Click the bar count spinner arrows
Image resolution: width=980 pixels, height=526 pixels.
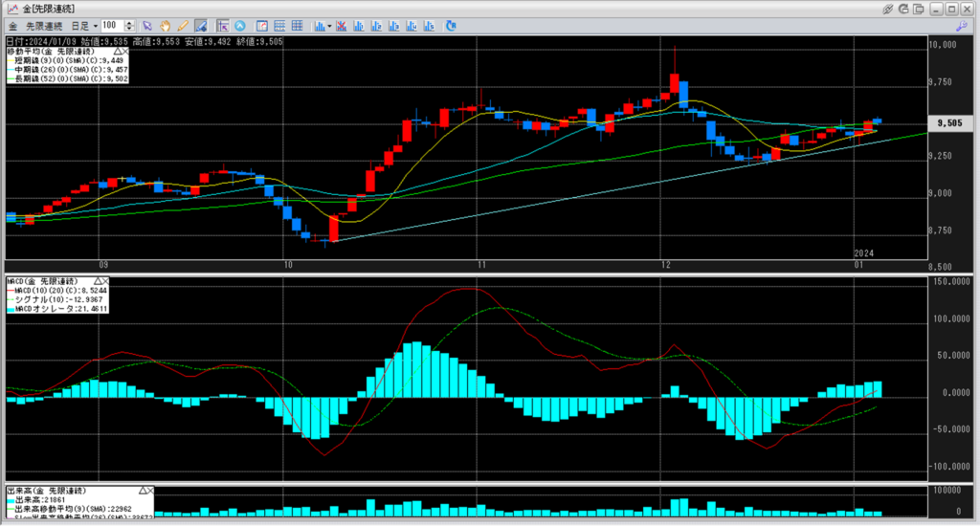tap(129, 24)
